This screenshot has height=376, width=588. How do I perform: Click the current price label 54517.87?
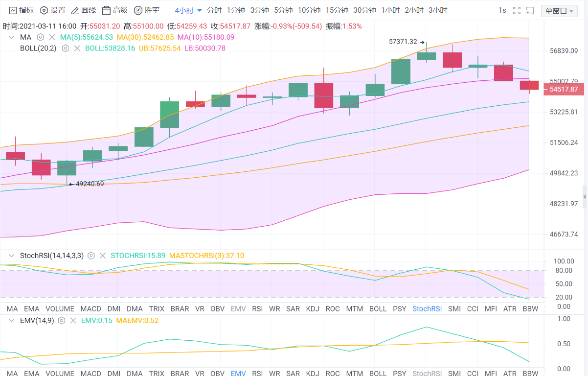tap(564, 90)
